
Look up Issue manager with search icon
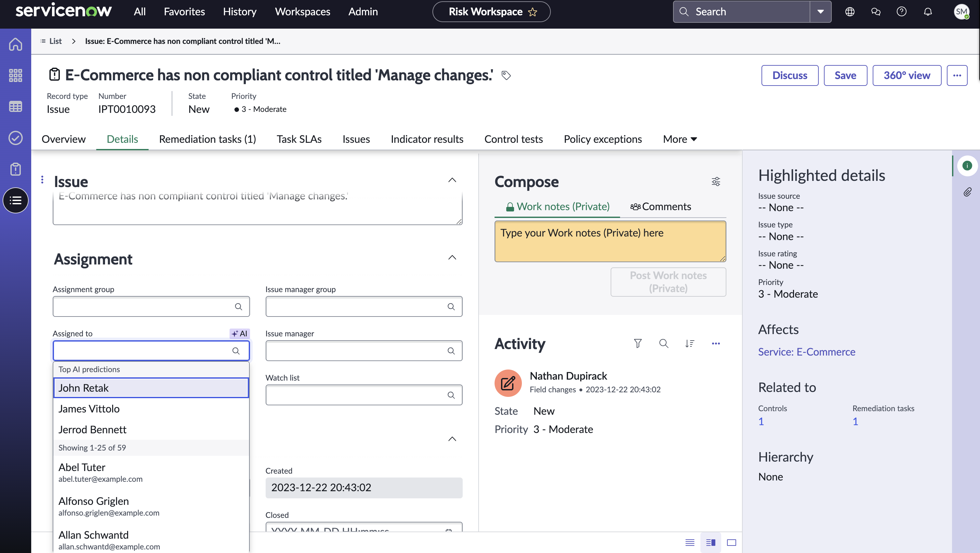point(451,351)
